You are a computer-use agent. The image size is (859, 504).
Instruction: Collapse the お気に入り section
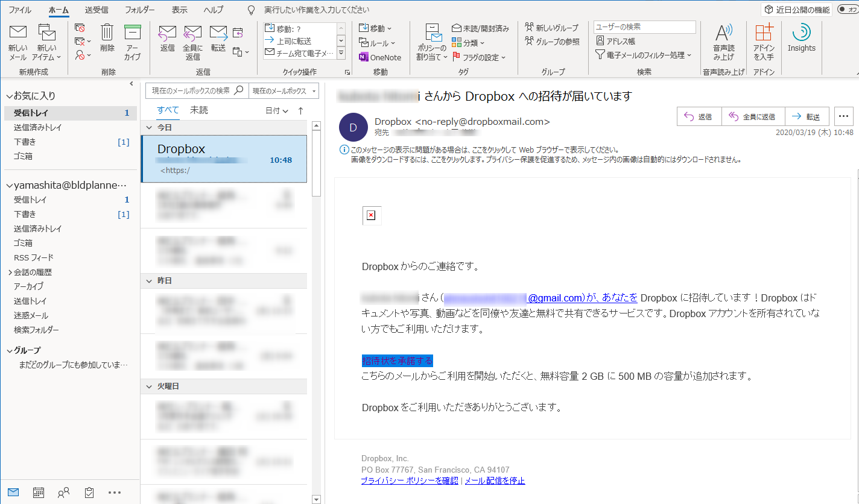click(x=8, y=96)
